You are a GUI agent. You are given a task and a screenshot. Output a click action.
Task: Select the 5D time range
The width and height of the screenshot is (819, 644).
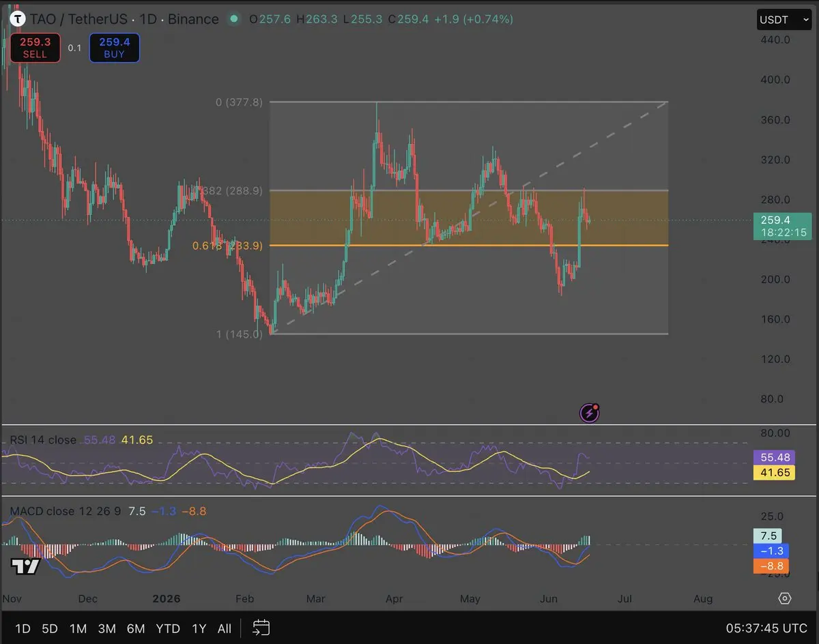tap(50, 628)
